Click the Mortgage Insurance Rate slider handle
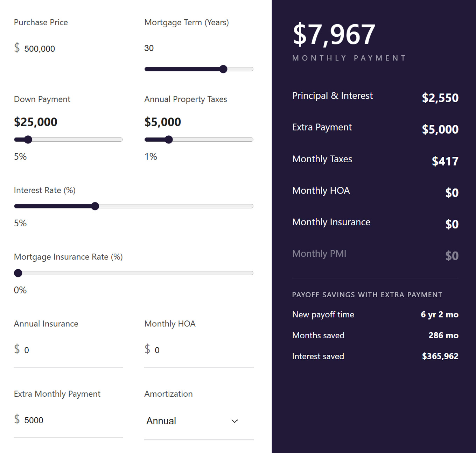Screen dimensions: 476x453 [18, 273]
